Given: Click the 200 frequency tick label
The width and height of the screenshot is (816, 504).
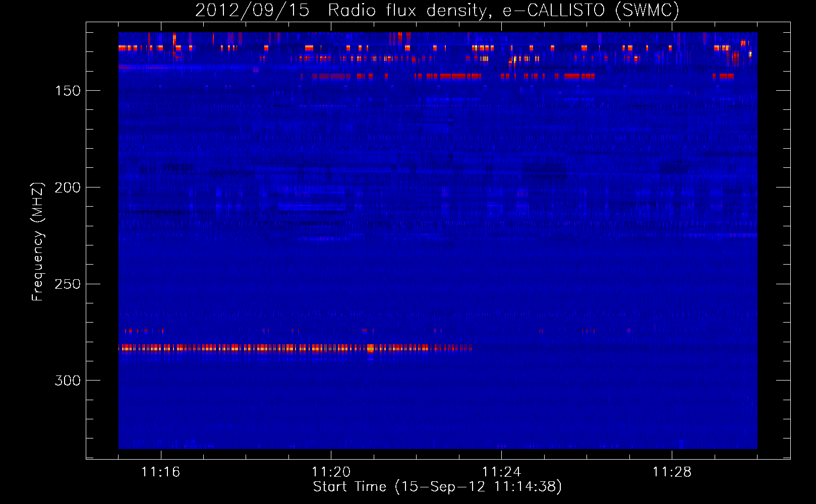Looking at the screenshot, I should coord(68,187).
